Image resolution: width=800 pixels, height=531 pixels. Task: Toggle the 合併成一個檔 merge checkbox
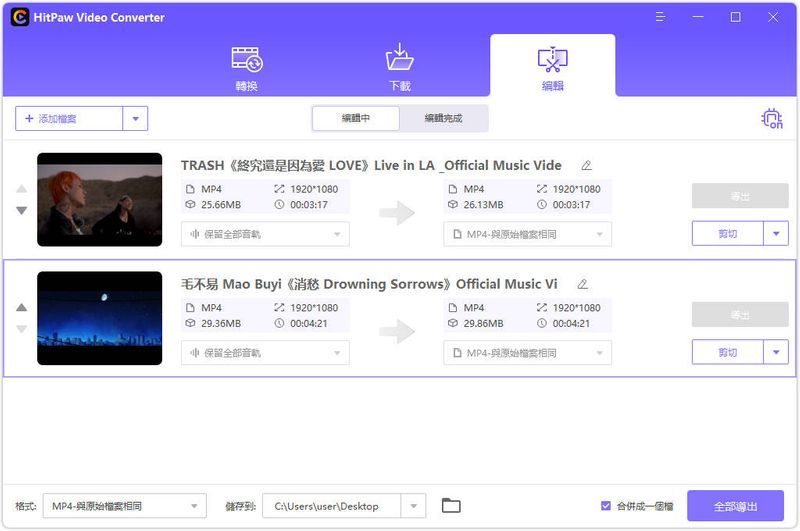606,506
